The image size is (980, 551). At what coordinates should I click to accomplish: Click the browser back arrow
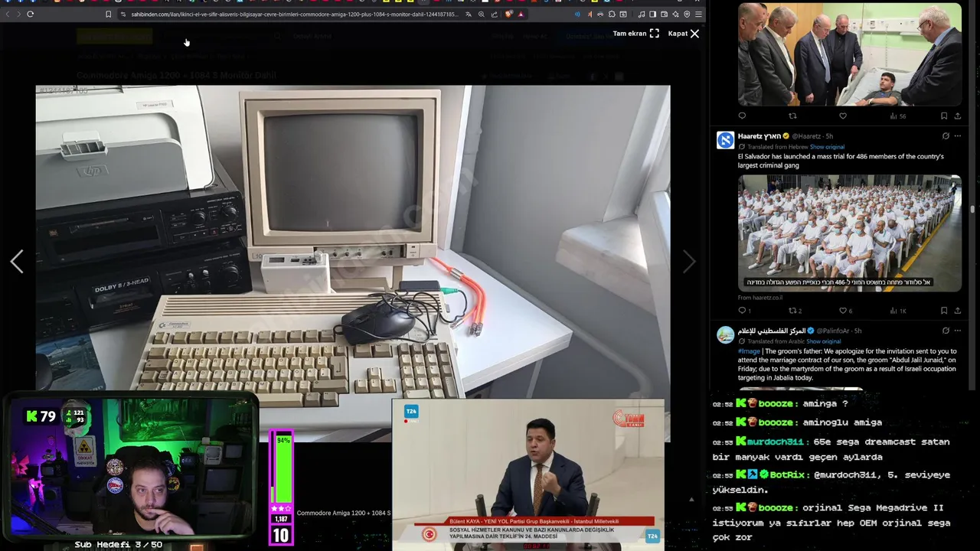(x=8, y=14)
